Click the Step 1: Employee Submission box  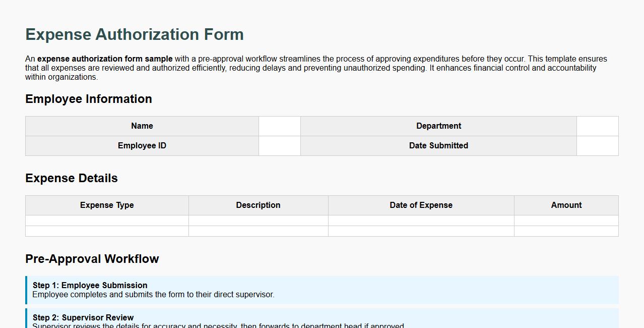321,289
